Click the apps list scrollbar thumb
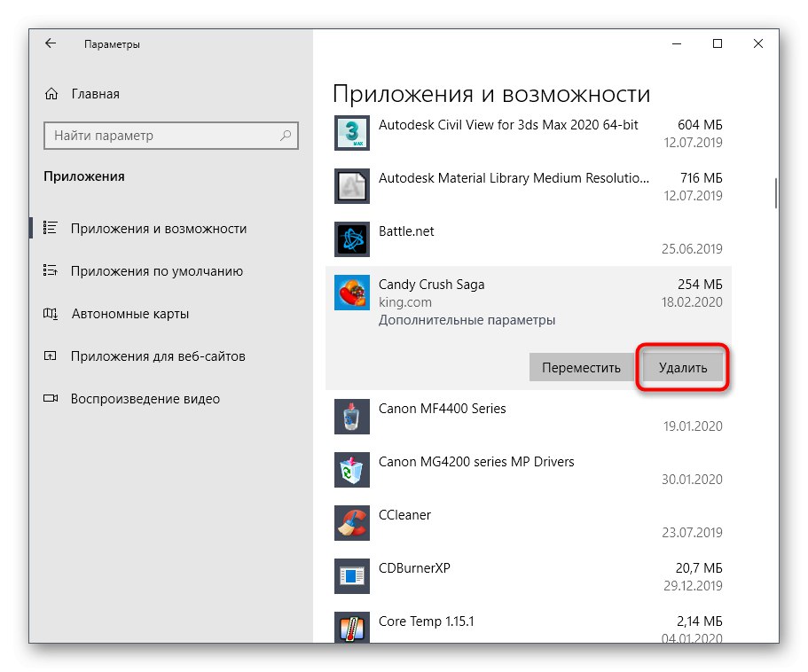The height and width of the screenshot is (672, 808). point(775,191)
